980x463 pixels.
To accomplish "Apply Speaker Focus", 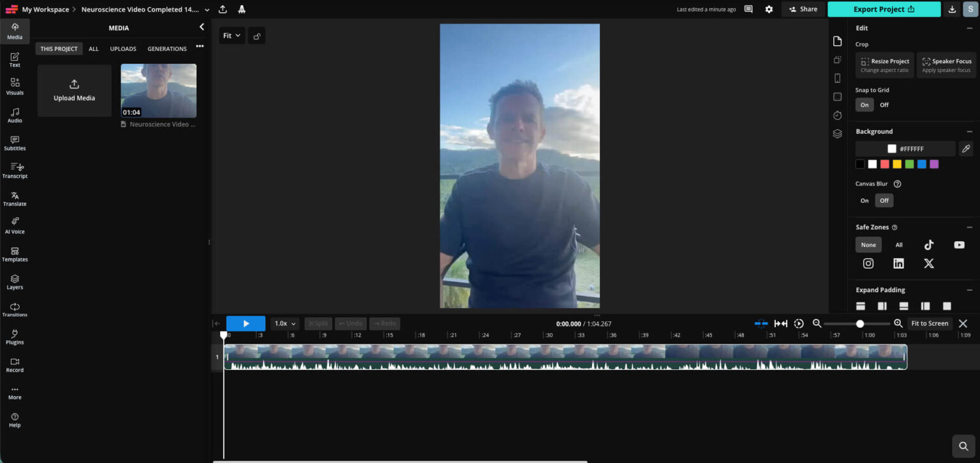I will click(x=947, y=64).
